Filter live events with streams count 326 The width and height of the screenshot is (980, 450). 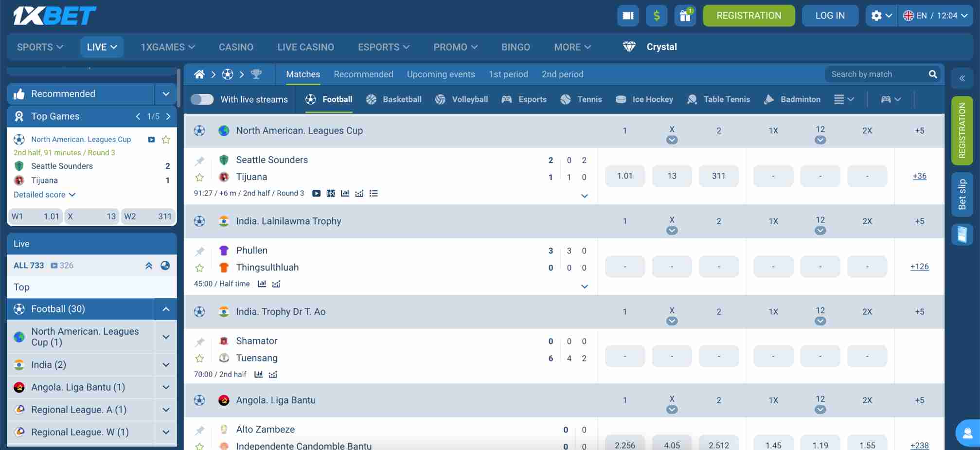62,266
